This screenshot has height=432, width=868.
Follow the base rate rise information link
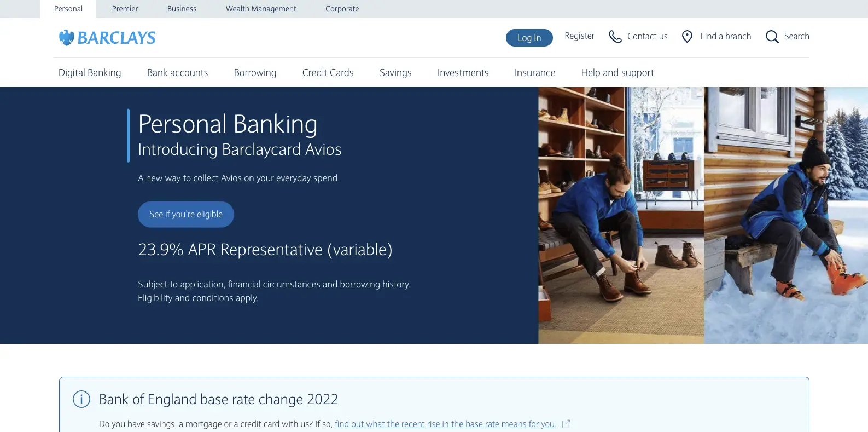click(446, 424)
